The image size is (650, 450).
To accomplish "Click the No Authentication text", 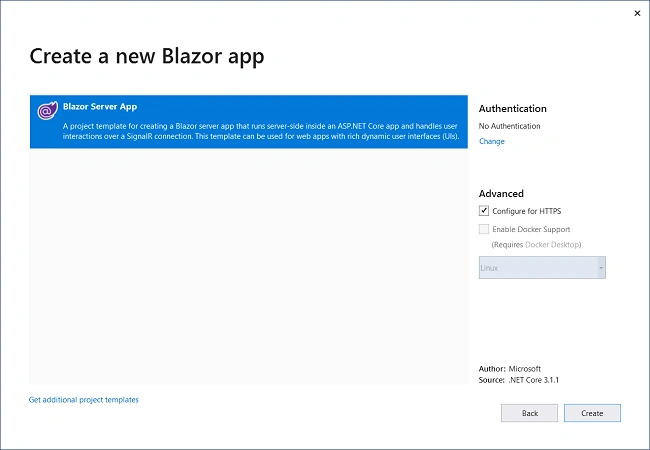I will tap(509, 126).
